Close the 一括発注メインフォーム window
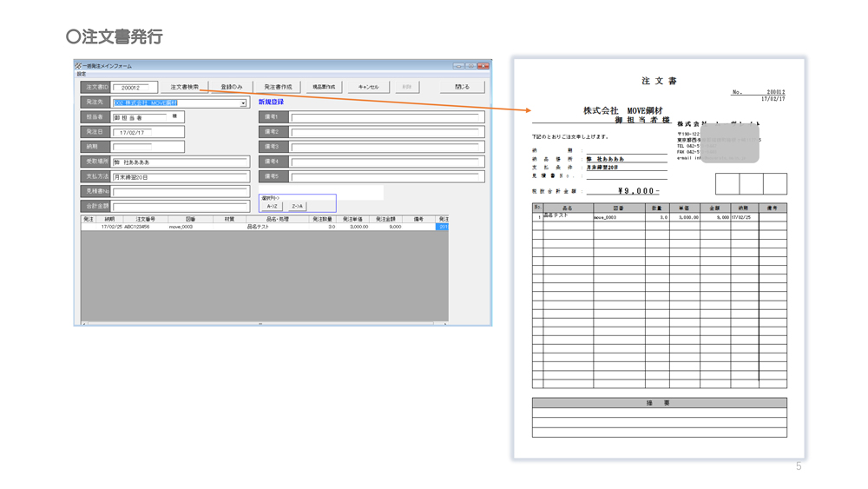This screenshot has width=868, height=489. 483,66
